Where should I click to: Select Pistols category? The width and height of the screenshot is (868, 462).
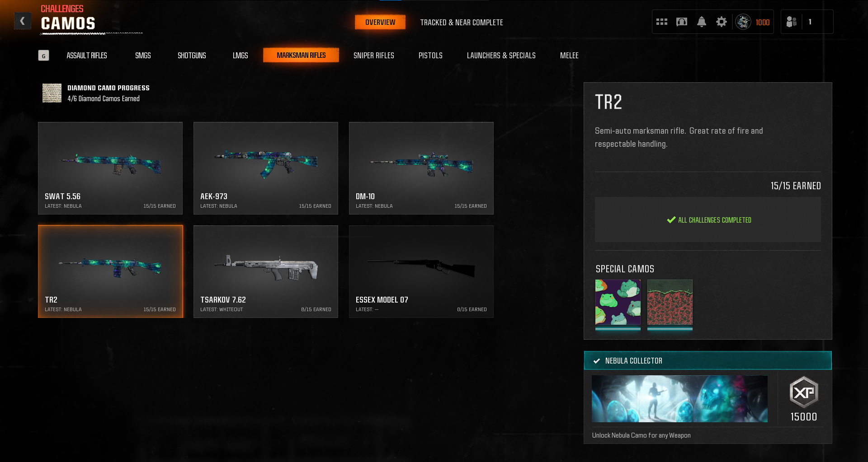[x=430, y=56]
